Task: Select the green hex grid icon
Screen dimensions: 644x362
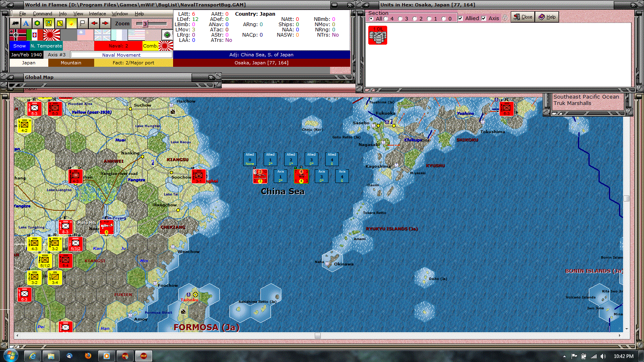Action: tap(37, 23)
